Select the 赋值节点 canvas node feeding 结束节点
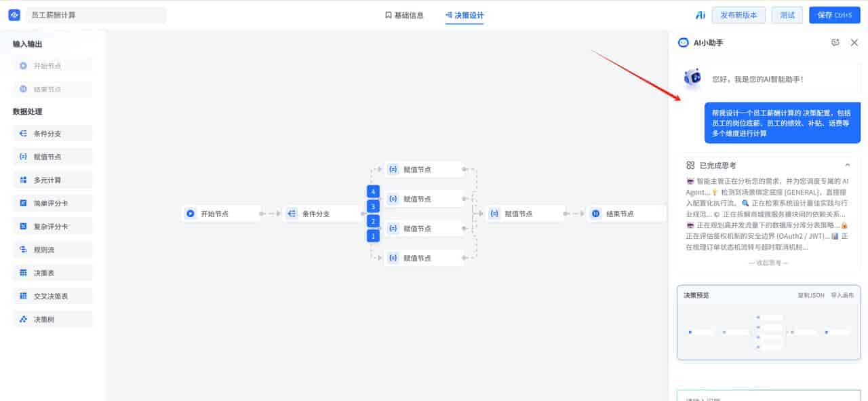The image size is (868, 401). [526, 214]
